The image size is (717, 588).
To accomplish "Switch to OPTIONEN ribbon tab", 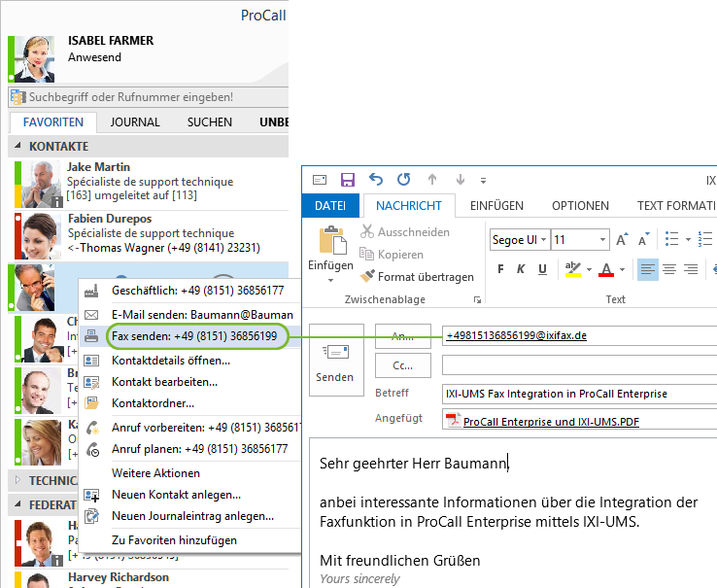I will pos(580,205).
